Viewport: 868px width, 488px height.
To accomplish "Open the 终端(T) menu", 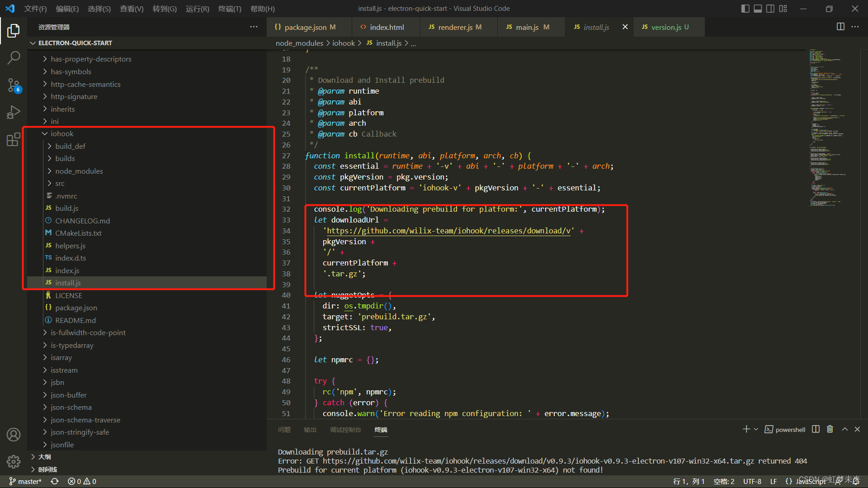I will click(x=230, y=9).
